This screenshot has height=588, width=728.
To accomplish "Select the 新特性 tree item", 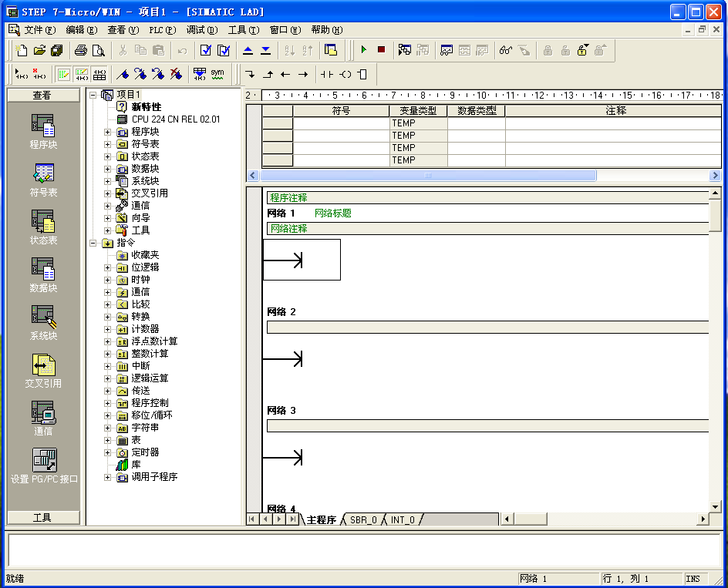I will [x=147, y=107].
